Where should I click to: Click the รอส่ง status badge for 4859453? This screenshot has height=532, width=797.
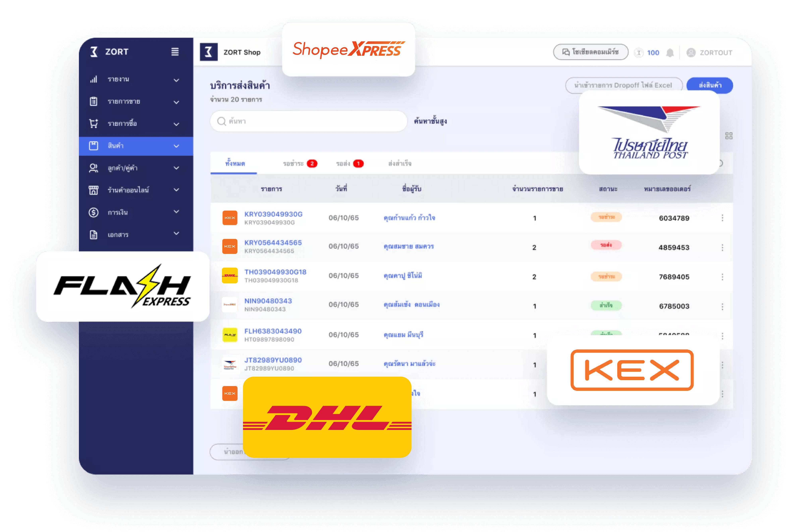point(606,245)
